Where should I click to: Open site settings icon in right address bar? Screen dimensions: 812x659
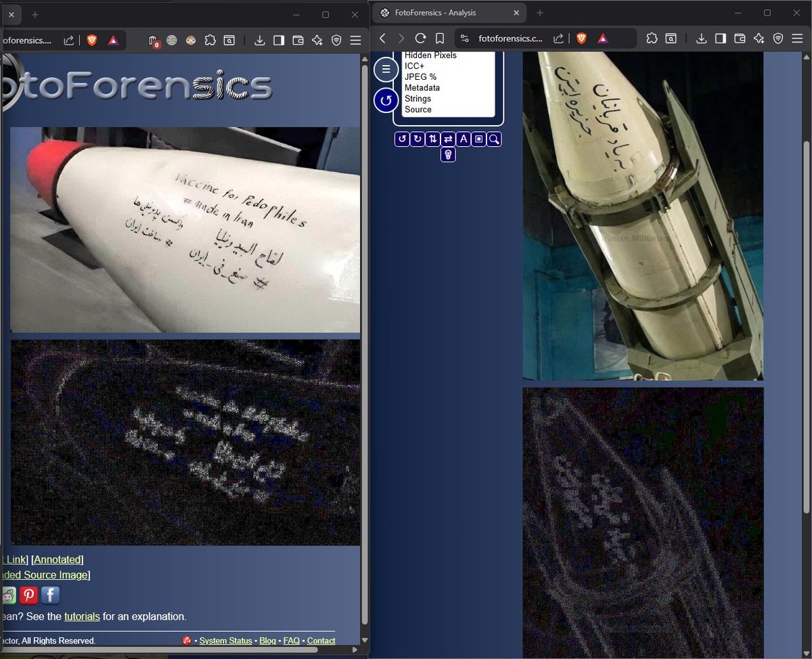pyautogui.click(x=464, y=39)
